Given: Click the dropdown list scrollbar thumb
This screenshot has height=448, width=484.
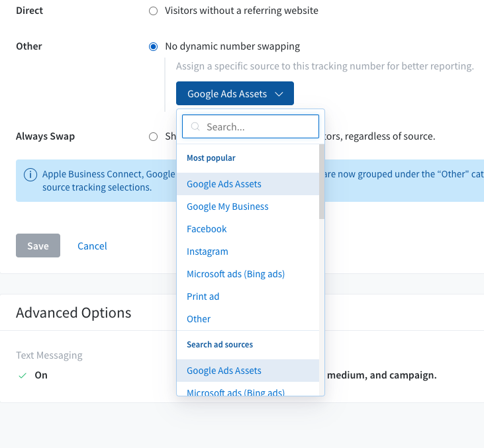Looking at the screenshot, I should click(322, 182).
